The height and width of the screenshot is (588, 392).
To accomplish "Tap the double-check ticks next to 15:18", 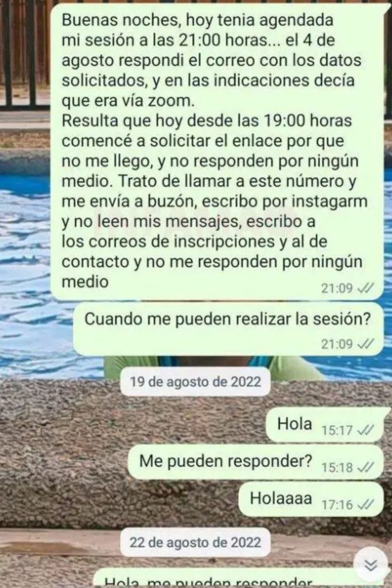I will 366,467.
